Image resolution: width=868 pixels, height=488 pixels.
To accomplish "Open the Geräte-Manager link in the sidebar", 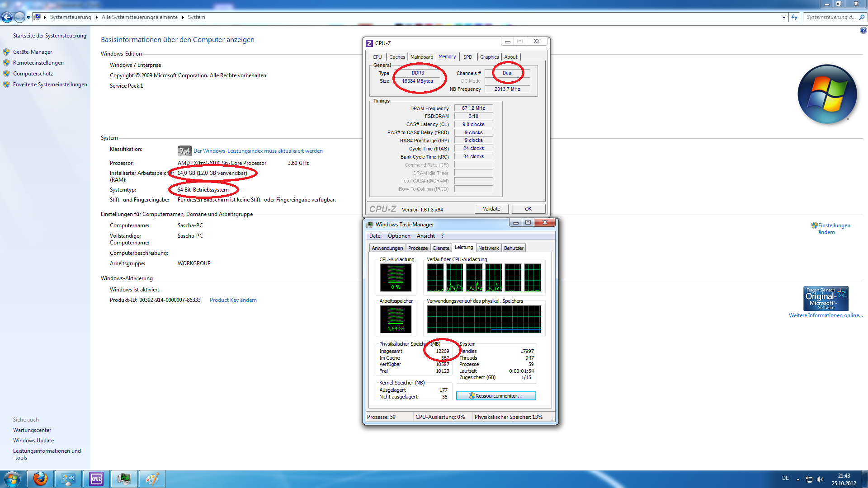I will pos(33,52).
